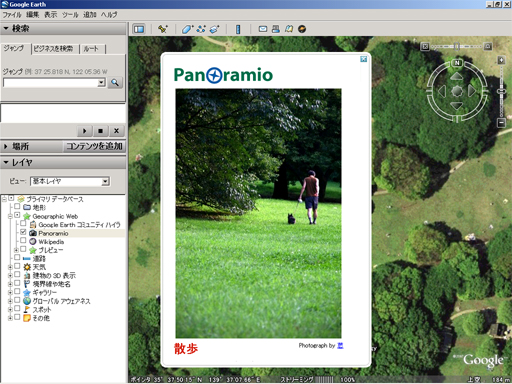Open the ファイル menu
The width and height of the screenshot is (512, 384).
pos(12,15)
